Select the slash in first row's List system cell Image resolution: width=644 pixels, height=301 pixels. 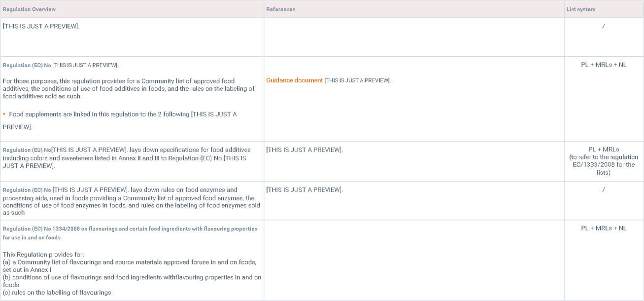coord(604,26)
